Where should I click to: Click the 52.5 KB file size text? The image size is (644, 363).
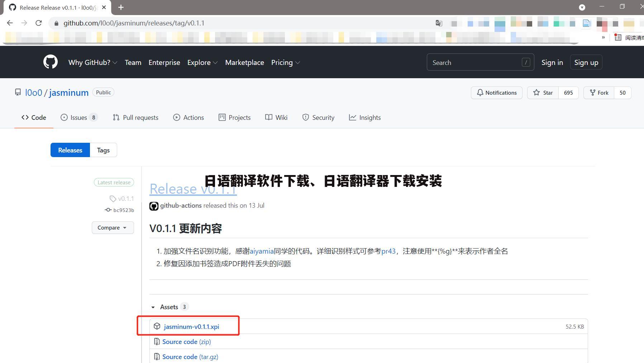point(574,326)
